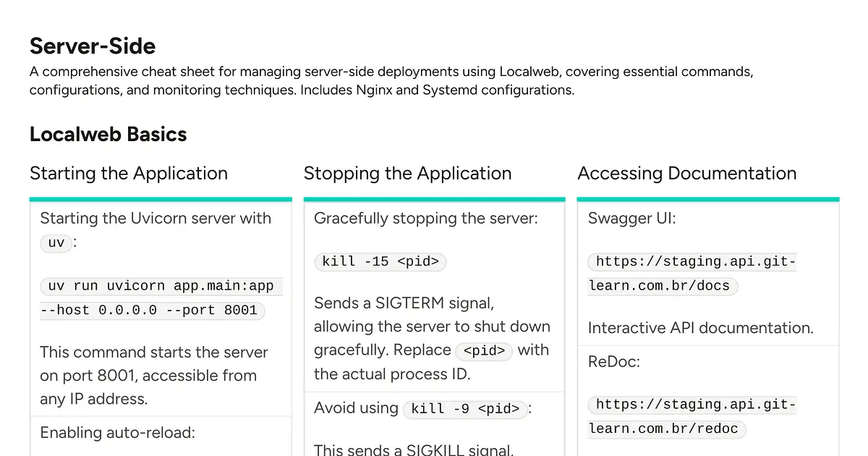The height and width of the screenshot is (456, 868).
Task: Click the <pid> placeholder chip
Action: click(484, 351)
